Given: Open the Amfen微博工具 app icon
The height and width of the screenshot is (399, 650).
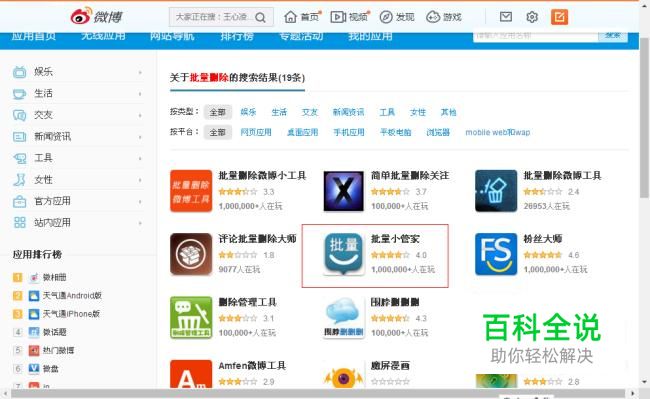Looking at the screenshot, I should click(191, 374).
